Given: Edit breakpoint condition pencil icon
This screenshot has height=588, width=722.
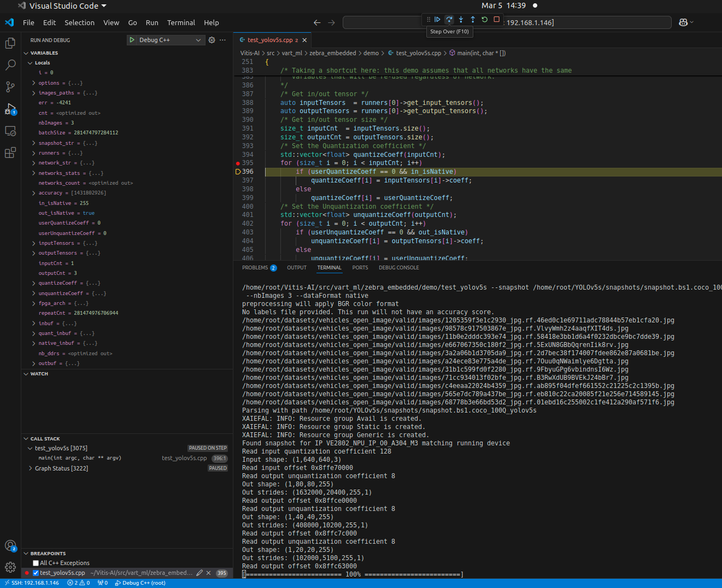Looking at the screenshot, I should 199,573.
